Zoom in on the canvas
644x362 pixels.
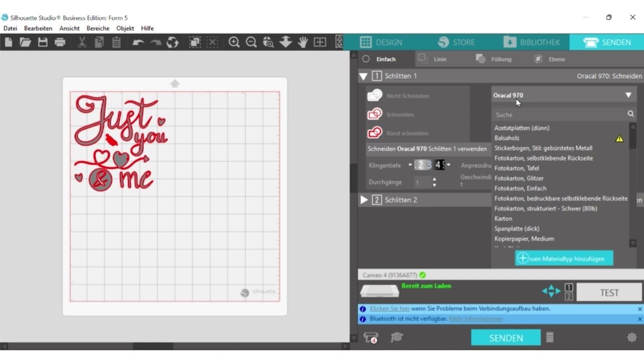[234, 42]
